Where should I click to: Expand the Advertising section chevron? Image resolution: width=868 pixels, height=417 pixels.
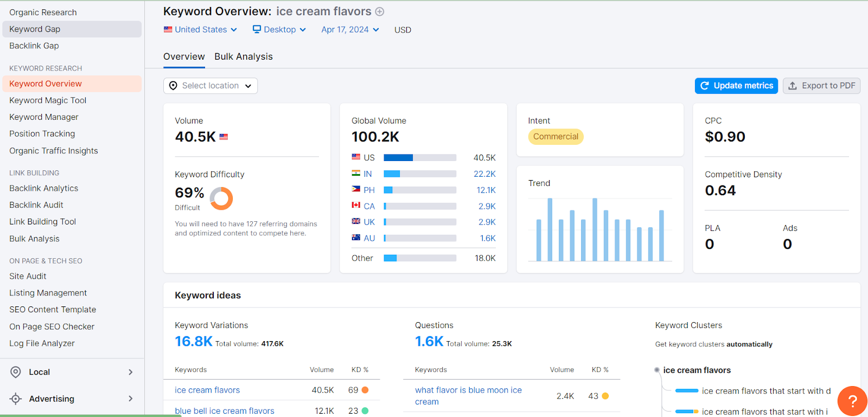tap(130, 399)
